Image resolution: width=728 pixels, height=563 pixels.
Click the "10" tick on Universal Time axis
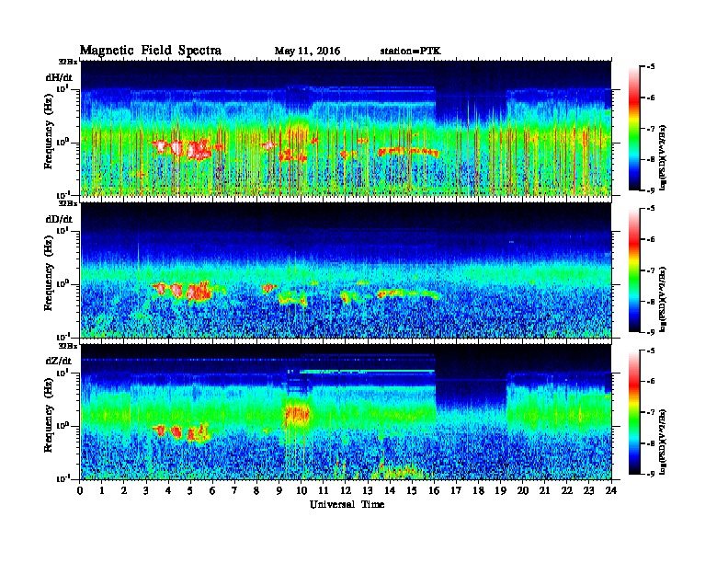(301, 490)
